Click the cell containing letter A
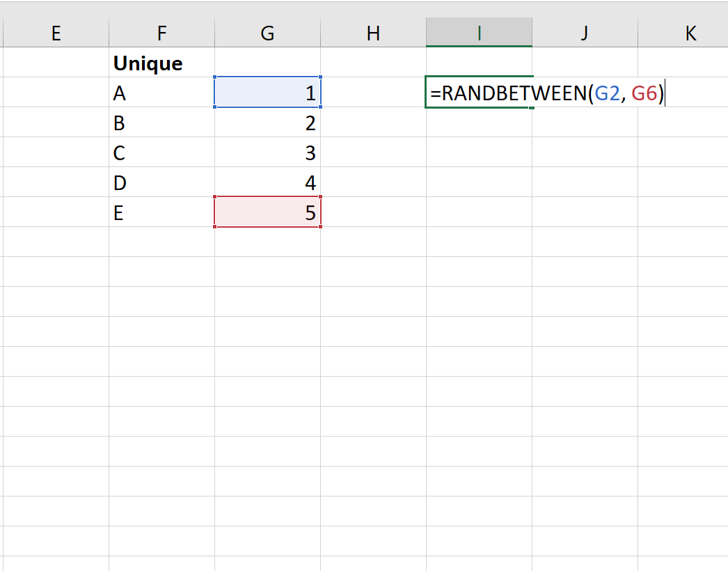This screenshot has width=728, height=571. tap(161, 93)
